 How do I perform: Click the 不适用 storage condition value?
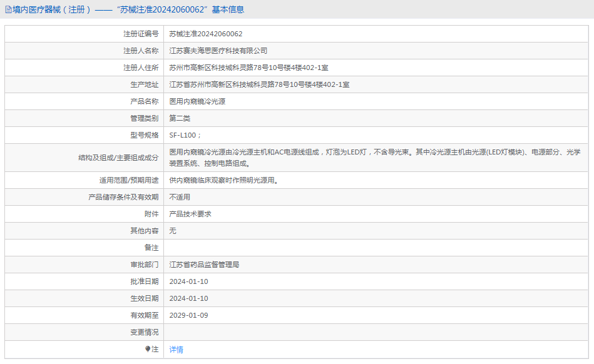(180, 197)
